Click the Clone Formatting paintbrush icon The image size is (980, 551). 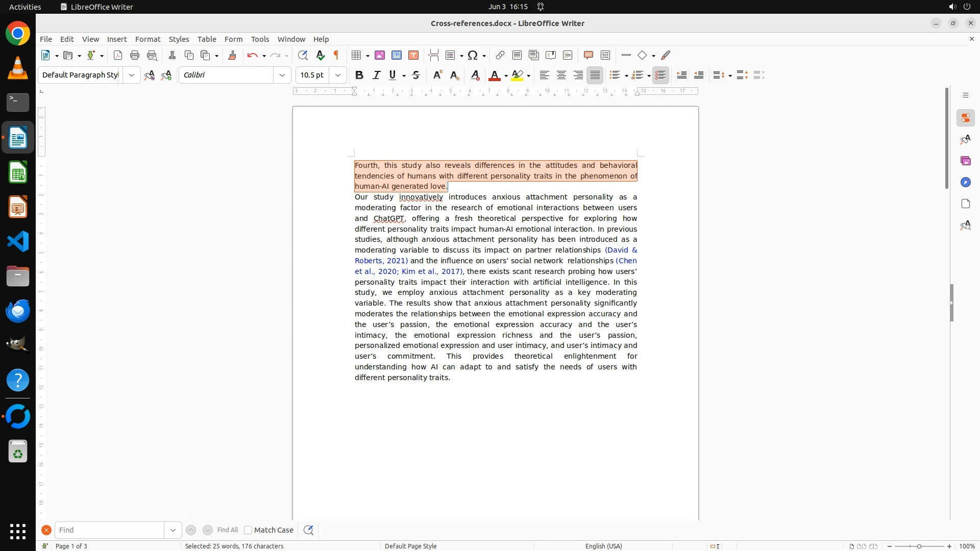pyautogui.click(x=232, y=56)
